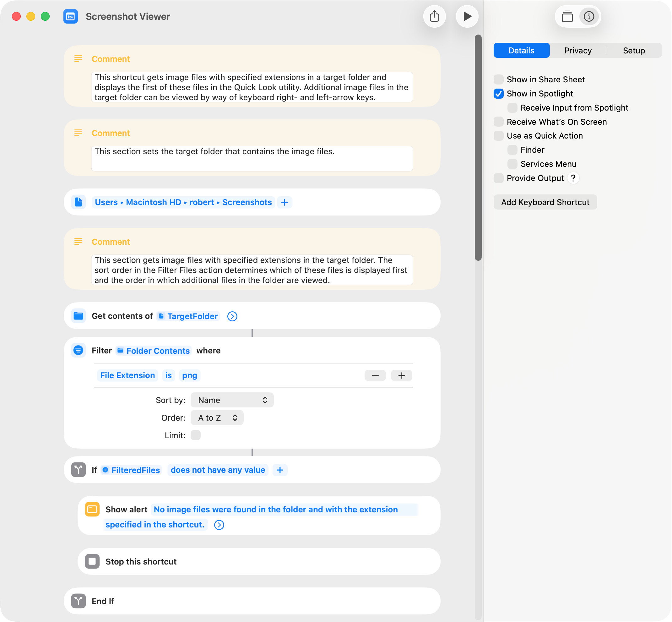Open the Action Library icon

[567, 16]
